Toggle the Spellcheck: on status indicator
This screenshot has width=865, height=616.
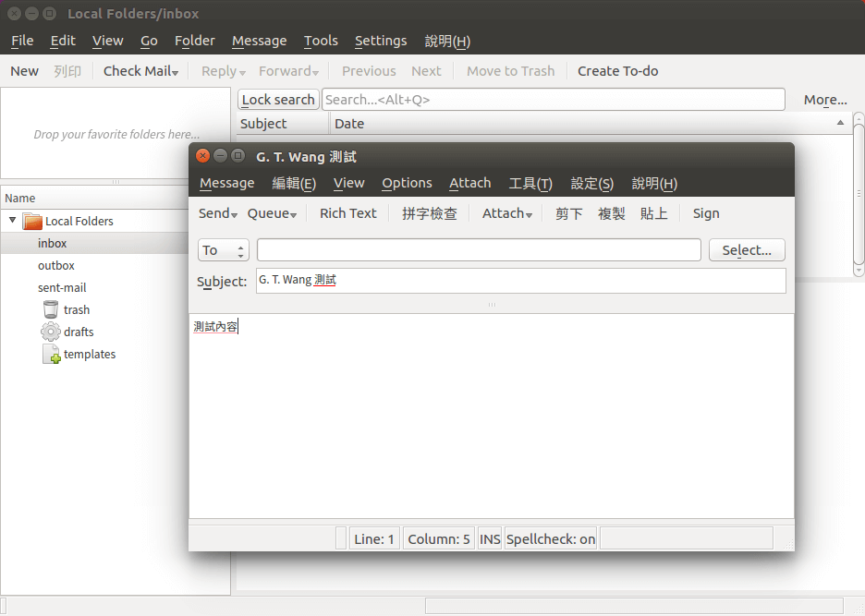click(x=551, y=538)
